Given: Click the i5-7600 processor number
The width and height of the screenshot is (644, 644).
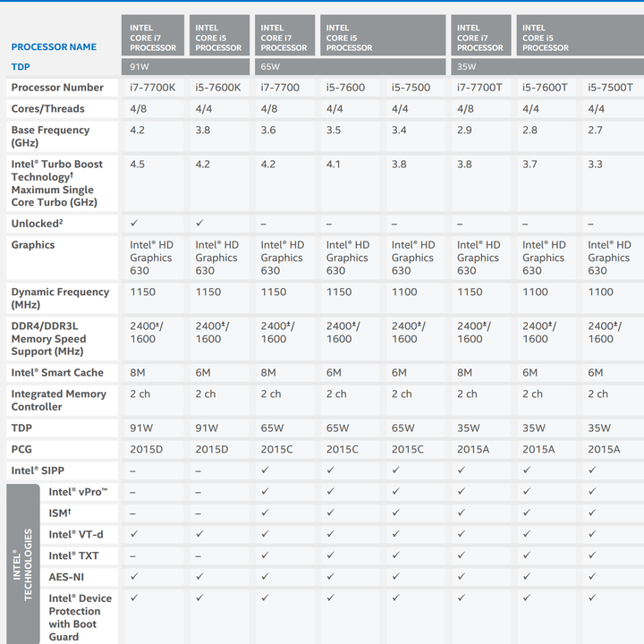Looking at the screenshot, I should click(345, 88).
